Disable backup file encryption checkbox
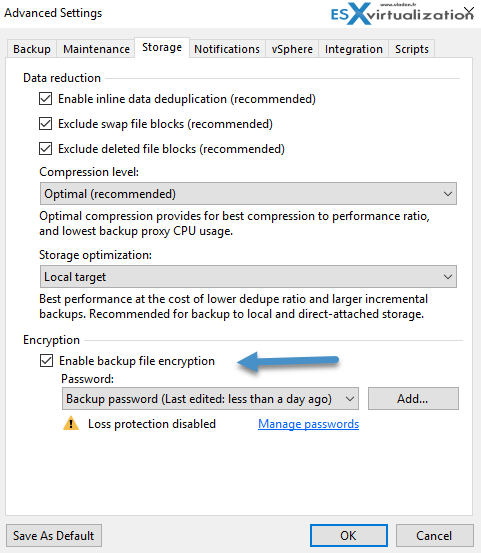481x553 pixels. tap(46, 361)
